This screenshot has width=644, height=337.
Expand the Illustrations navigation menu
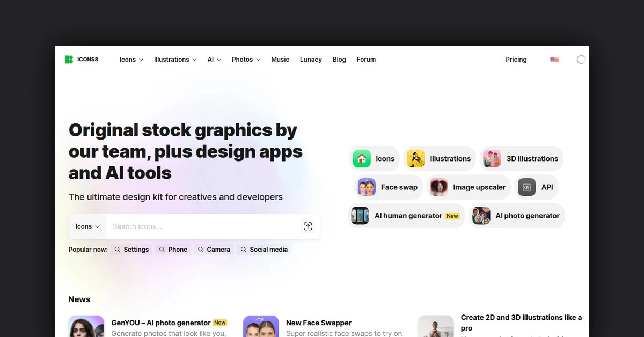click(175, 60)
